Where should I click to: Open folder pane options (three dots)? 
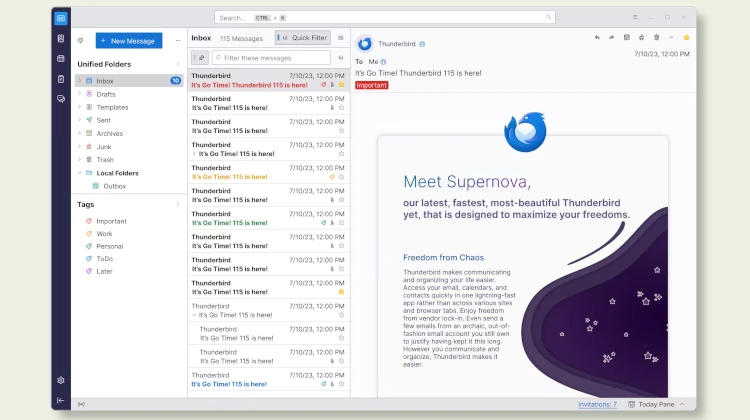tap(178, 41)
